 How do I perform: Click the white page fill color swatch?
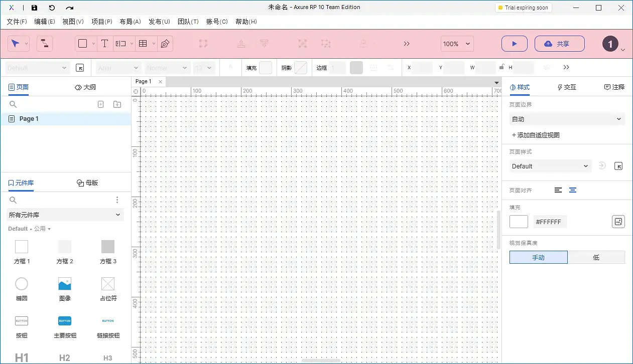(x=518, y=221)
